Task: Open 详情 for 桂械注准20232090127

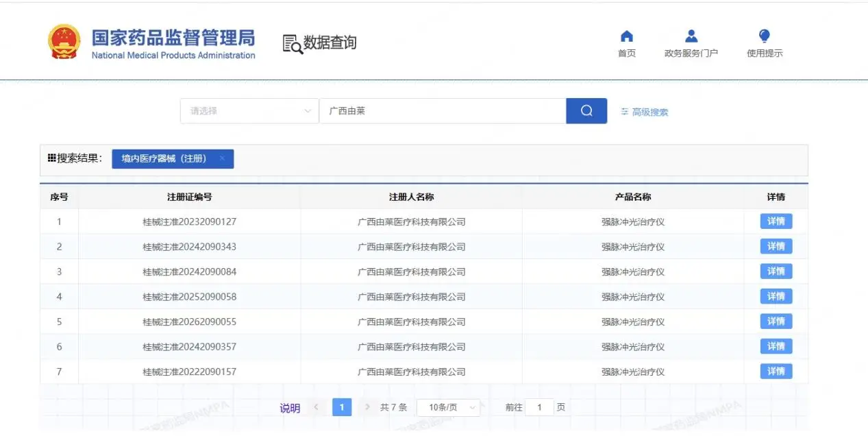Action: (776, 221)
